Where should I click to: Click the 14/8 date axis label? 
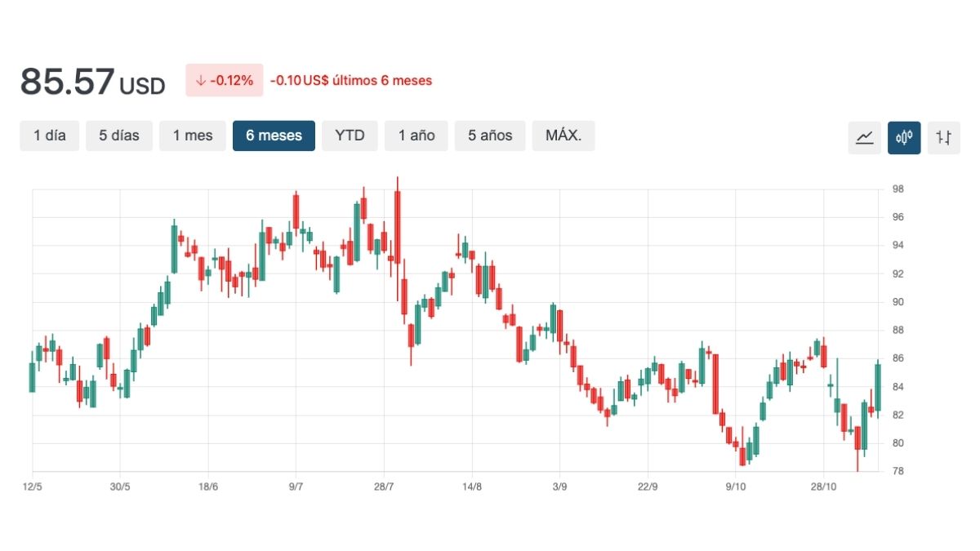point(472,487)
